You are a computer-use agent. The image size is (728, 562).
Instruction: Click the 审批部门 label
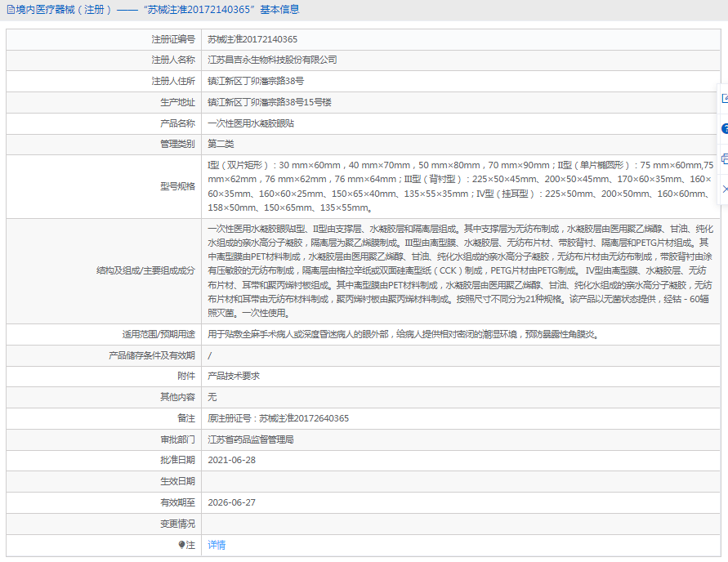[x=178, y=439]
